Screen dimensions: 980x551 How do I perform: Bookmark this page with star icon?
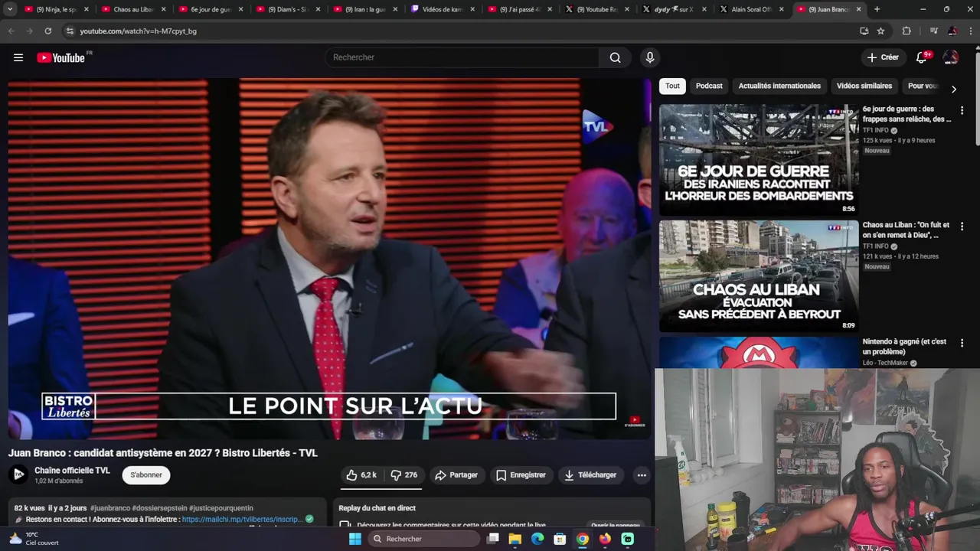(x=881, y=31)
